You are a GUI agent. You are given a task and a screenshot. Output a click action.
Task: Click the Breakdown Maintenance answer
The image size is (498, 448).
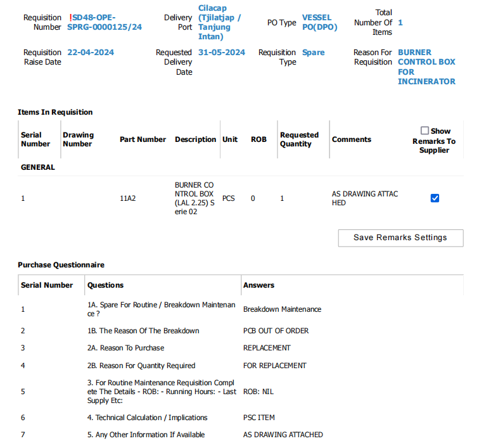(282, 309)
